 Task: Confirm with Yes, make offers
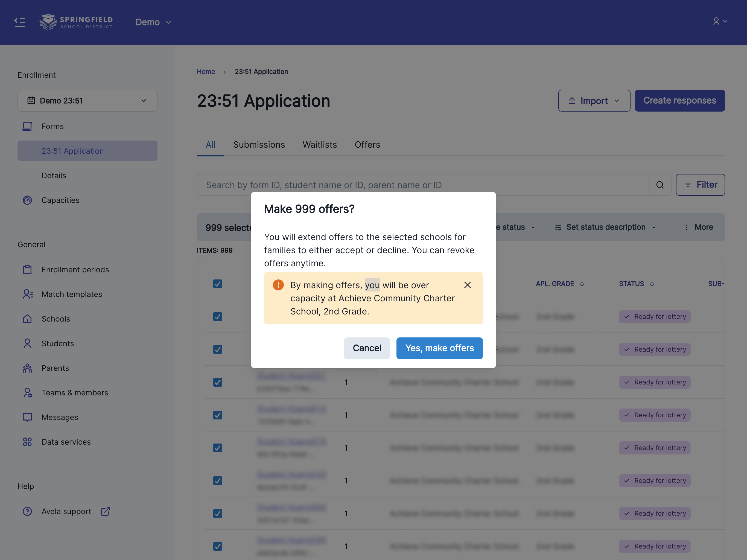tap(439, 348)
